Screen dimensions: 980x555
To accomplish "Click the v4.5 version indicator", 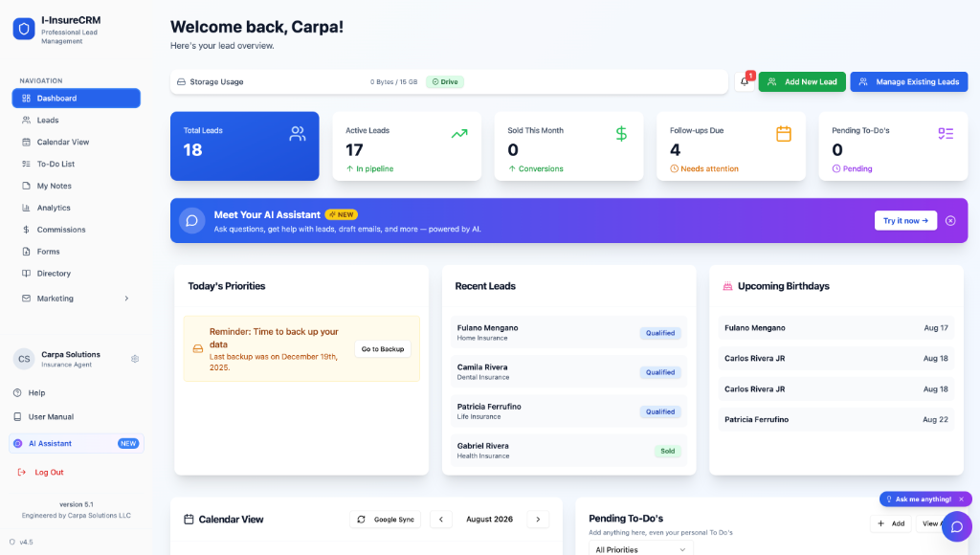I will (x=21, y=542).
